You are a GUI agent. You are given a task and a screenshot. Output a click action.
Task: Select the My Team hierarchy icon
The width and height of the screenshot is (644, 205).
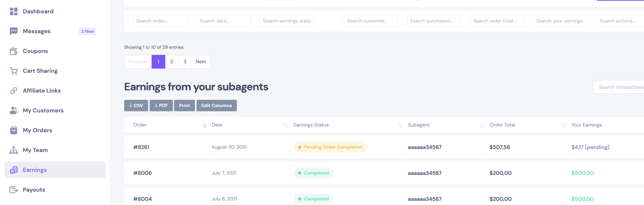coord(14,150)
